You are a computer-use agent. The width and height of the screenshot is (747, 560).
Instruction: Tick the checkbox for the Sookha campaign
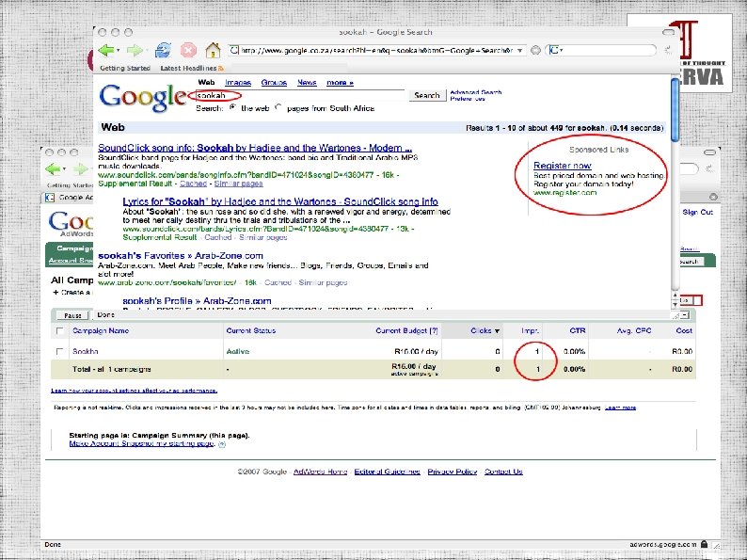[x=59, y=351]
